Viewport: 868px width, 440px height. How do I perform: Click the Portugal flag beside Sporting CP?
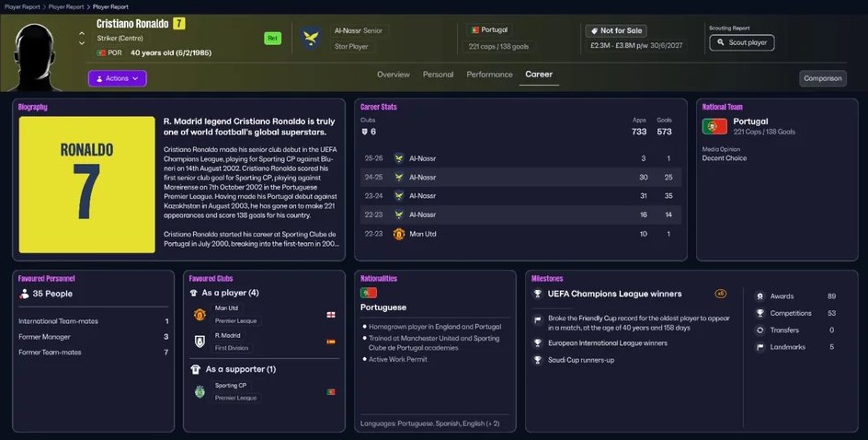(330, 392)
